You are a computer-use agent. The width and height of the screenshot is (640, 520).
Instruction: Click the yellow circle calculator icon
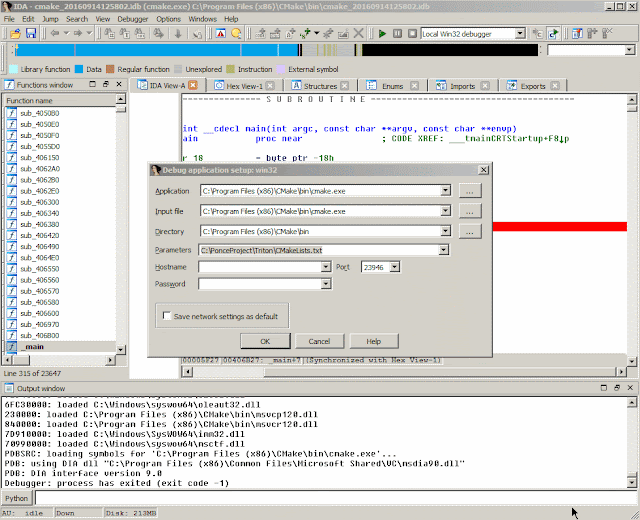(236, 33)
